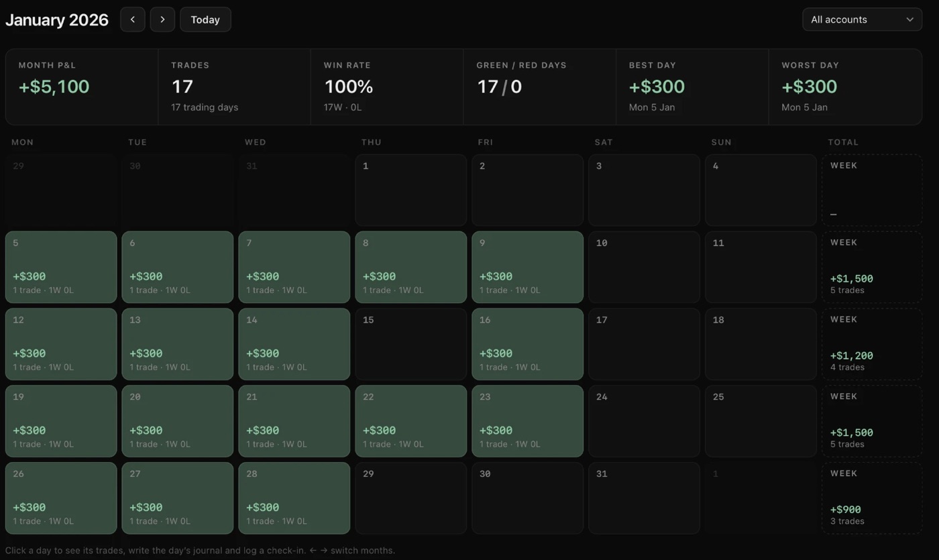This screenshot has width=939, height=560.
Task: Click the Win Rate 100% value
Action: point(349,87)
